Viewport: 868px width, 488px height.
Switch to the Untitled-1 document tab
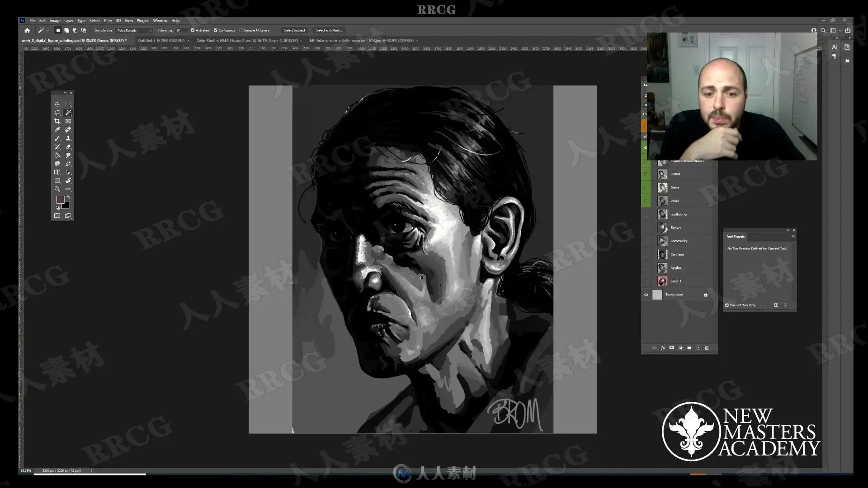(x=161, y=41)
